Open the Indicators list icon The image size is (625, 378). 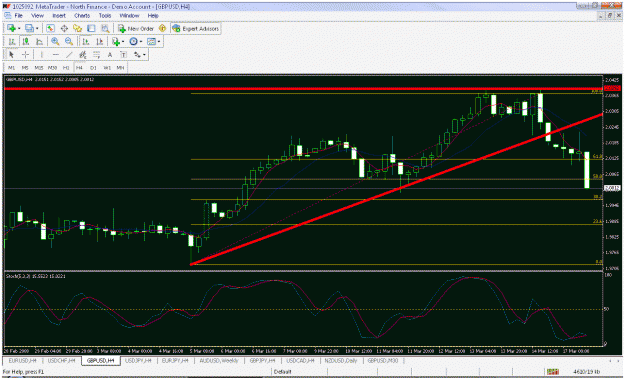click(116, 41)
